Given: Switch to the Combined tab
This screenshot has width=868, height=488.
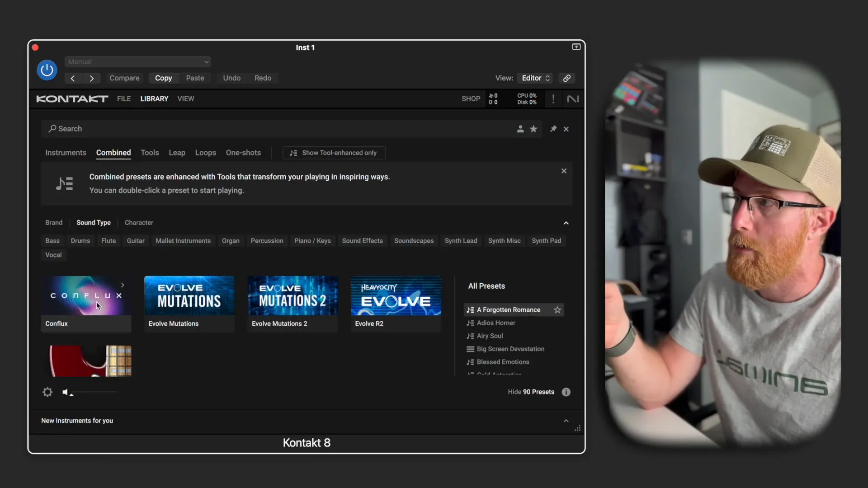Looking at the screenshot, I should [113, 153].
